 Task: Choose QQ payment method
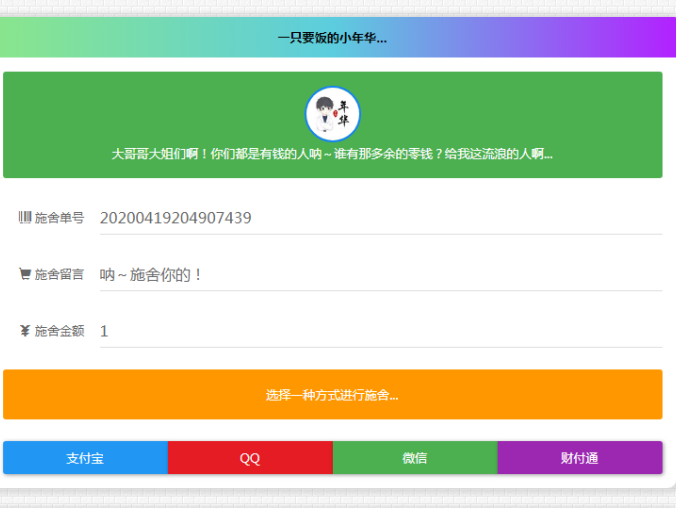250,458
